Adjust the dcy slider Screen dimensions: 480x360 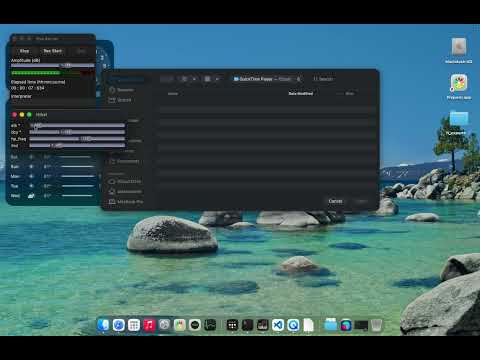77,132
